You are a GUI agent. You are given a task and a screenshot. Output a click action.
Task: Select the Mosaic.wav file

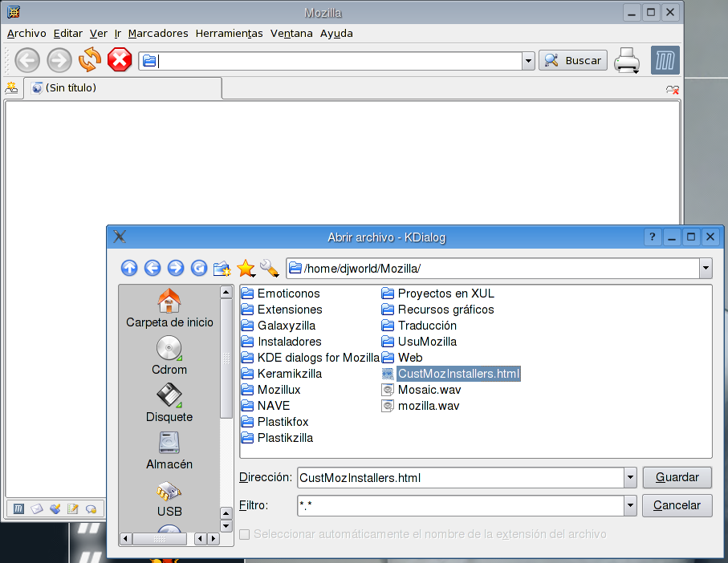pyautogui.click(x=421, y=390)
